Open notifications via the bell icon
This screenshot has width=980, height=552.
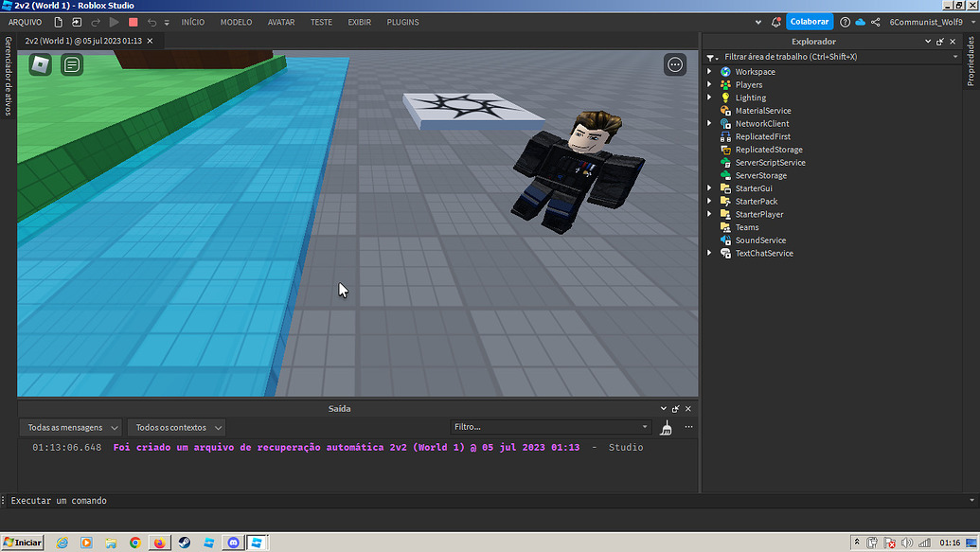(775, 22)
